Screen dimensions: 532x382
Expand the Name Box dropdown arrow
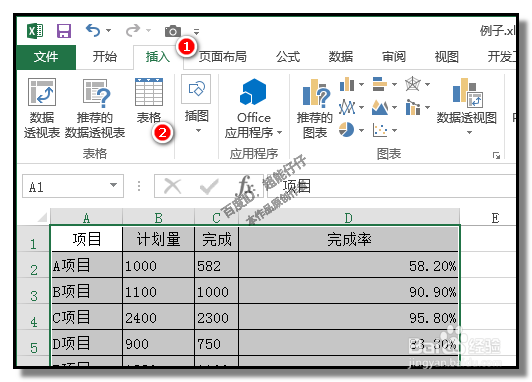click(113, 185)
